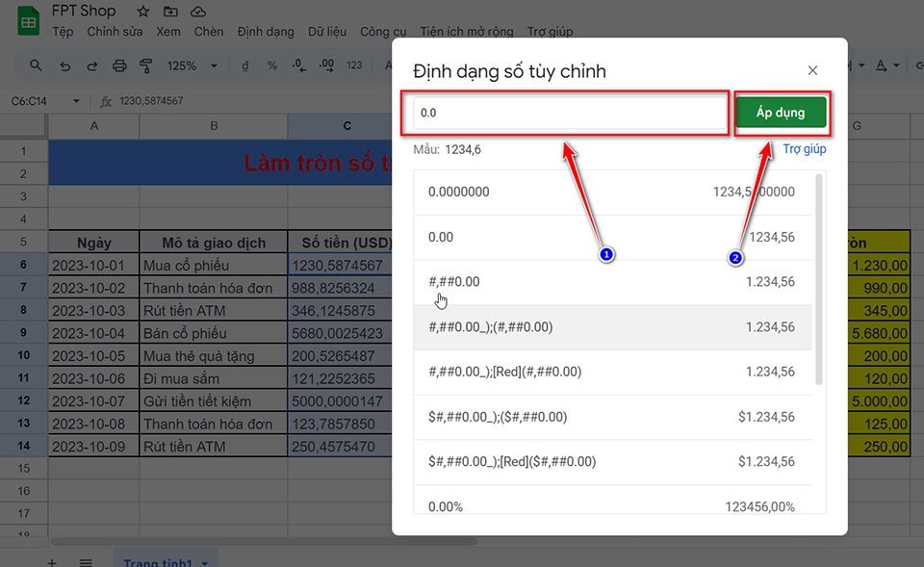Screen dimensions: 924x567
Task: Move document using folder icon
Action: click(x=170, y=12)
